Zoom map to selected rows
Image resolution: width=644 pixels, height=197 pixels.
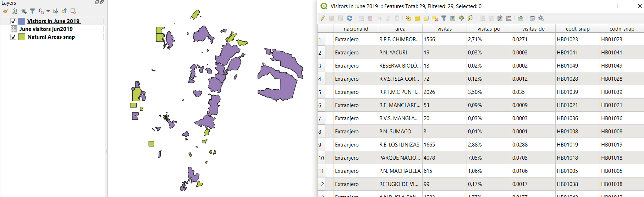470,18
